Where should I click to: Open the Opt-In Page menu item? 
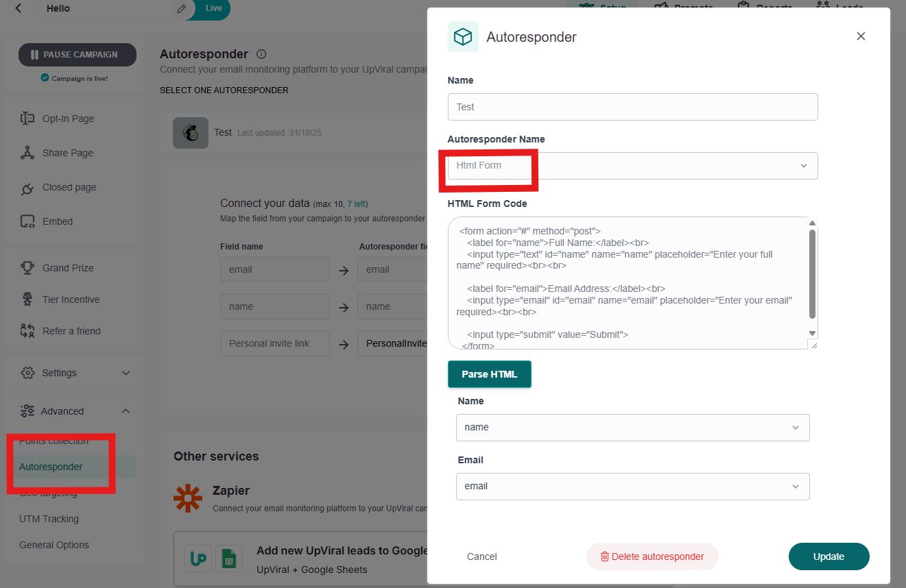click(68, 119)
